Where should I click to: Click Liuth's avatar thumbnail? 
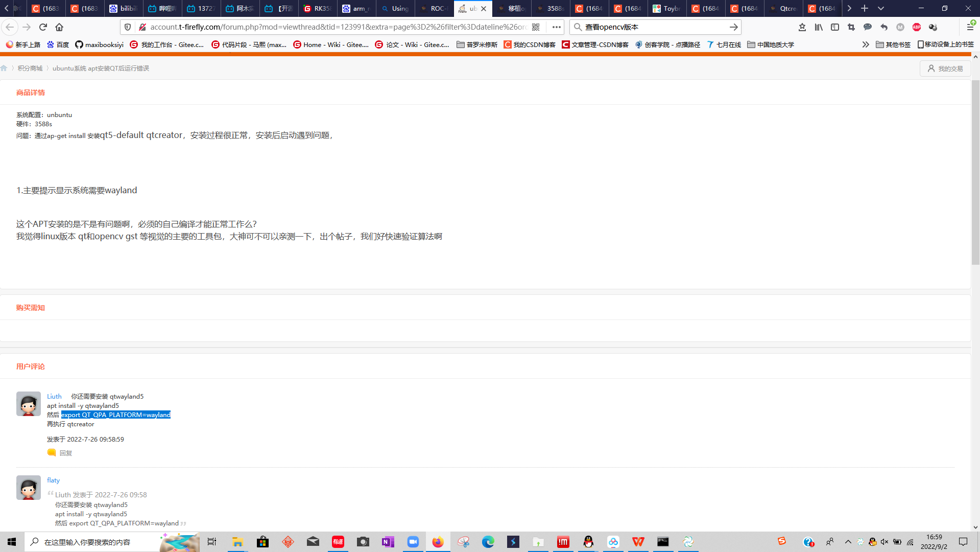[x=28, y=404]
